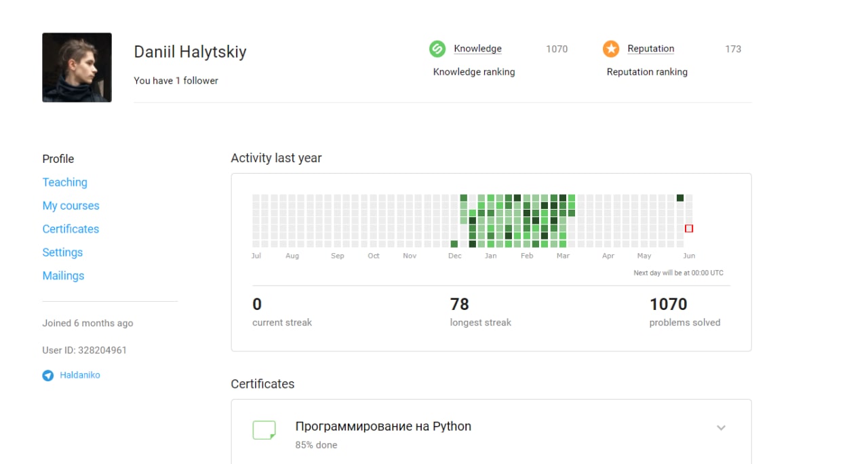Click the orange Reputation star icon
Viewport: 868px width, 464px height.
(x=611, y=49)
